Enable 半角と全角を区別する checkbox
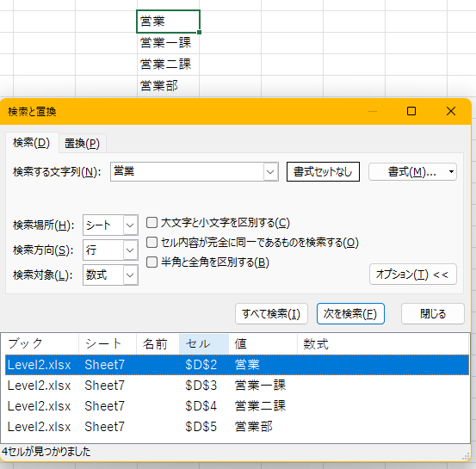This screenshot has height=469, width=476. (x=151, y=262)
